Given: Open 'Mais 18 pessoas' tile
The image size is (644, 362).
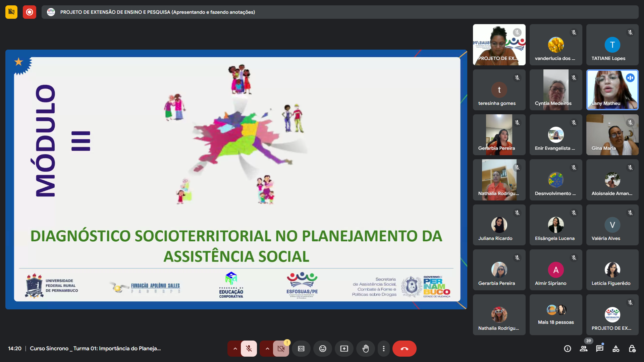Looking at the screenshot, I should coord(556,315).
